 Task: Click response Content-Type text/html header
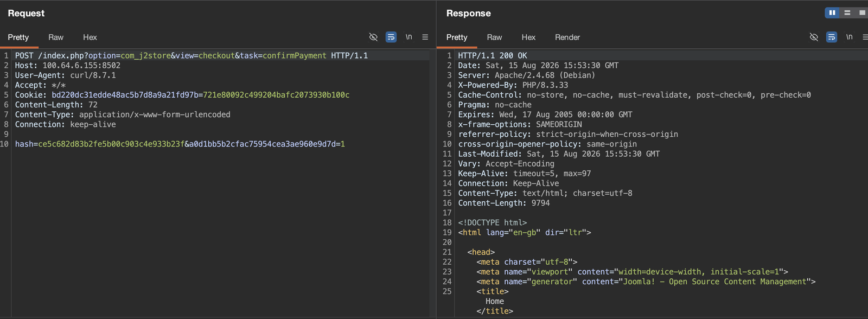tap(545, 193)
